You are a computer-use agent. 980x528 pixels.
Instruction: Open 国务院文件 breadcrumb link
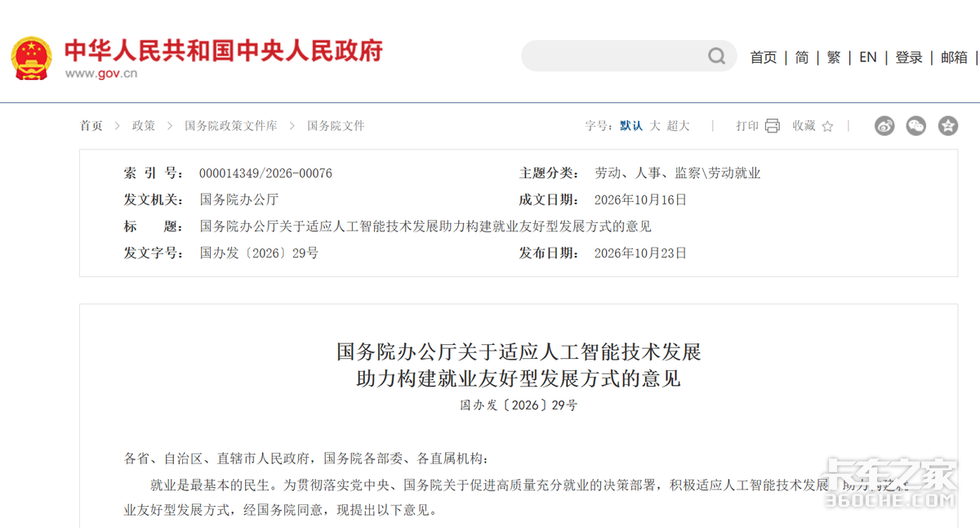click(x=336, y=126)
